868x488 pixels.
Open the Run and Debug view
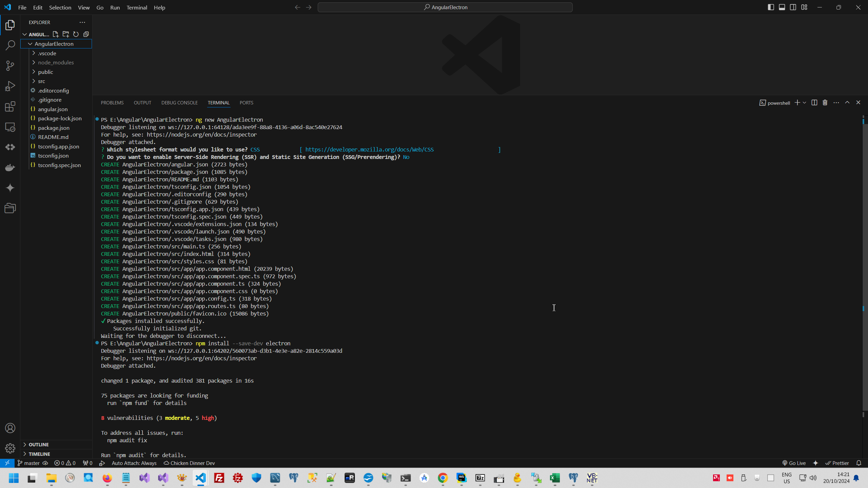(x=10, y=86)
